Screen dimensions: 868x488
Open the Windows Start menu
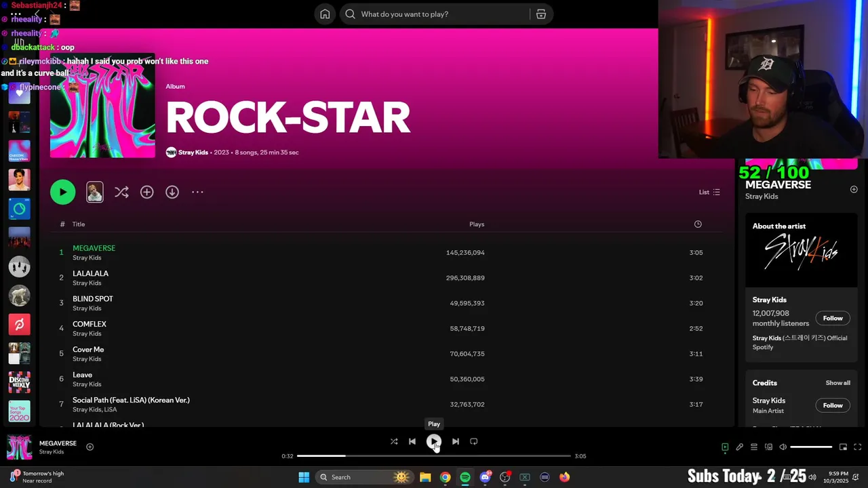point(304,477)
